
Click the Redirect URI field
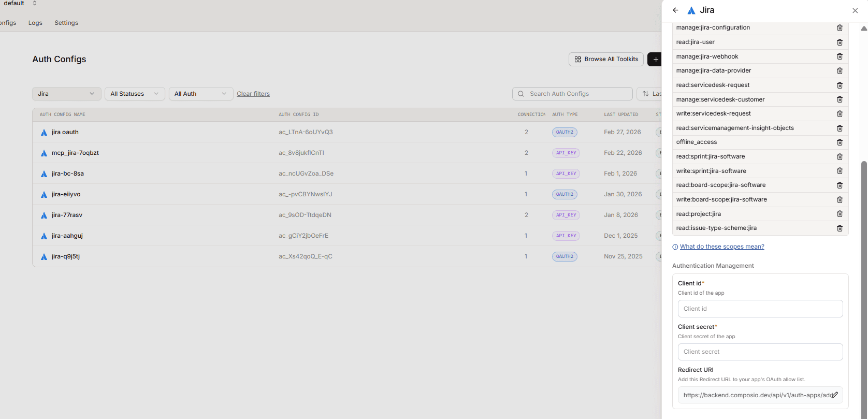pyautogui.click(x=760, y=395)
